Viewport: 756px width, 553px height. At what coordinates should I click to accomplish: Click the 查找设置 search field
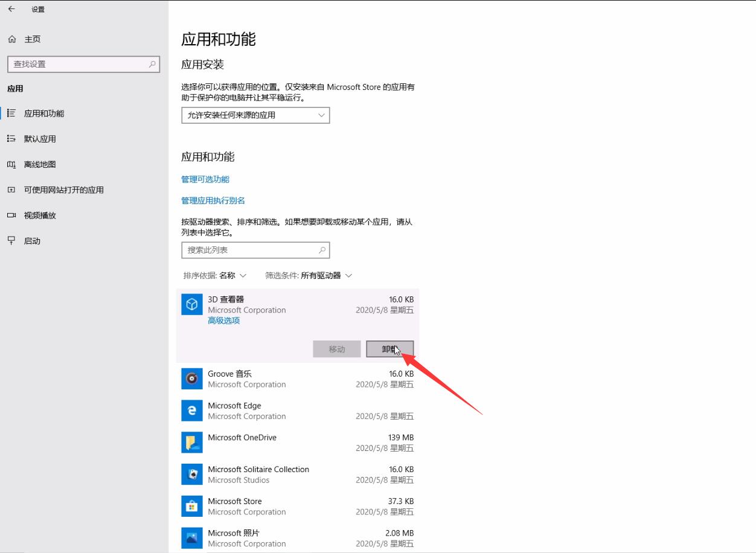83,64
